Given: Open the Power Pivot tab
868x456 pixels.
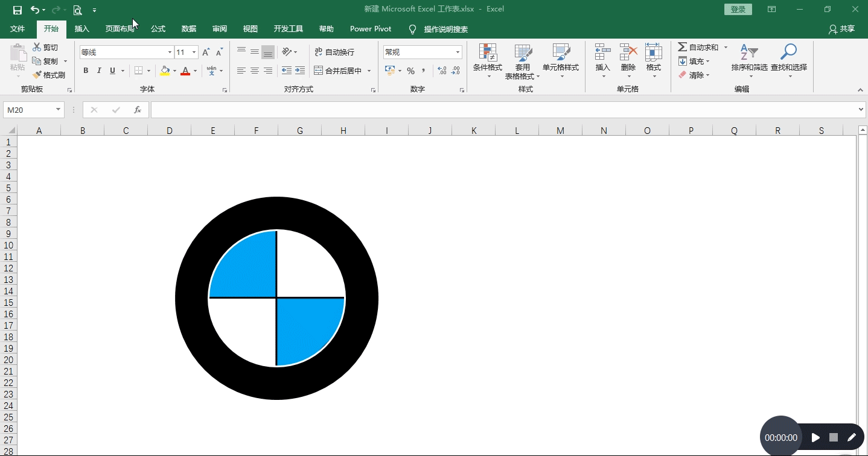Looking at the screenshot, I should 371,29.
